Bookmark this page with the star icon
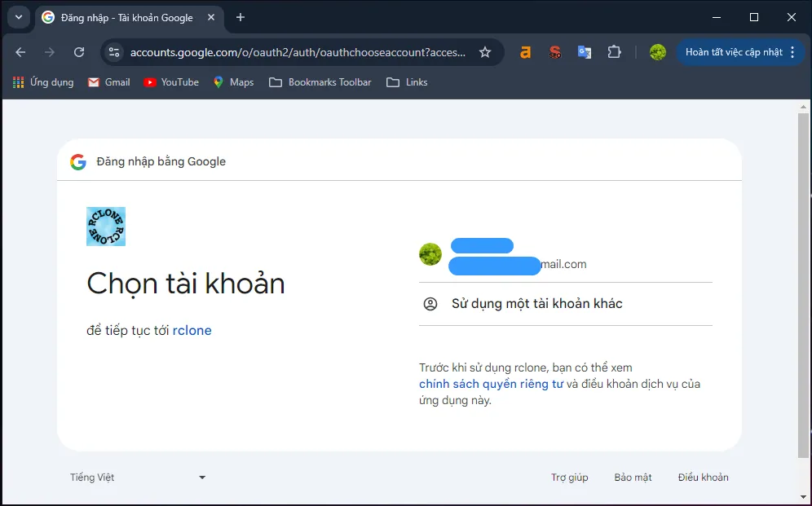The height and width of the screenshot is (506, 812). (x=485, y=51)
